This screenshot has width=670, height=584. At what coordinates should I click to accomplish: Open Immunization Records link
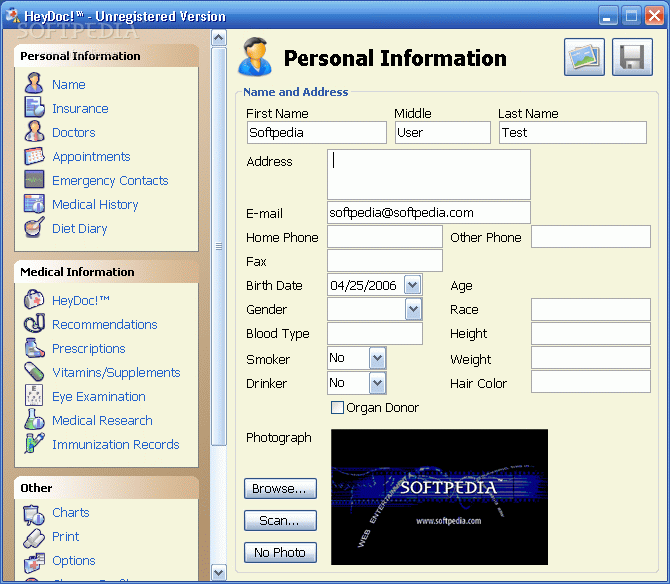[x=116, y=444]
